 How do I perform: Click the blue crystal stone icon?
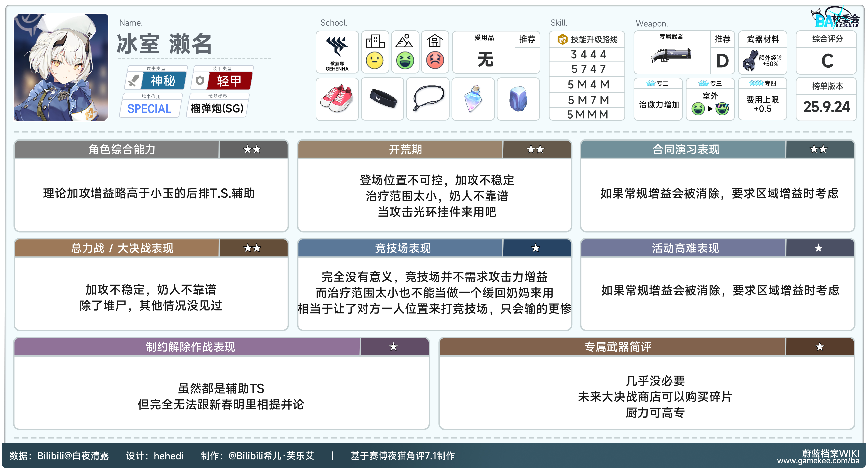pyautogui.click(x=518, y=99)
